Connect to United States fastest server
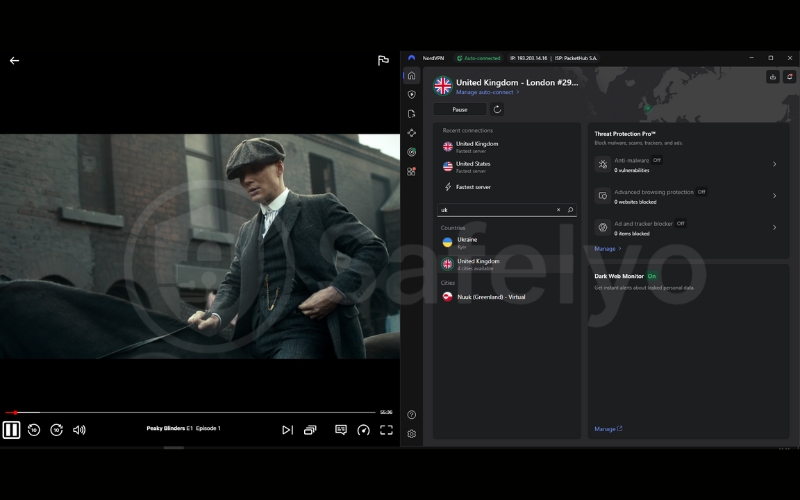The width and height of the screenshot is (800, 500). pos(507,167)
